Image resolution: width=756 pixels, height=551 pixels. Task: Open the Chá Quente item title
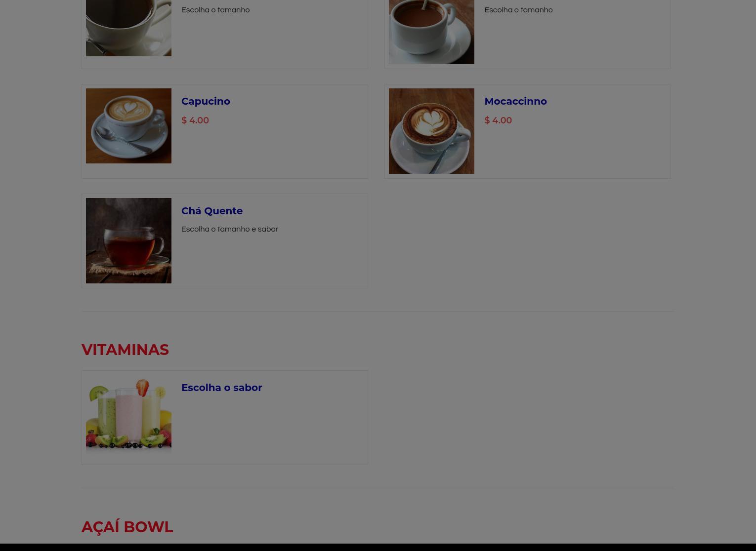212,211
